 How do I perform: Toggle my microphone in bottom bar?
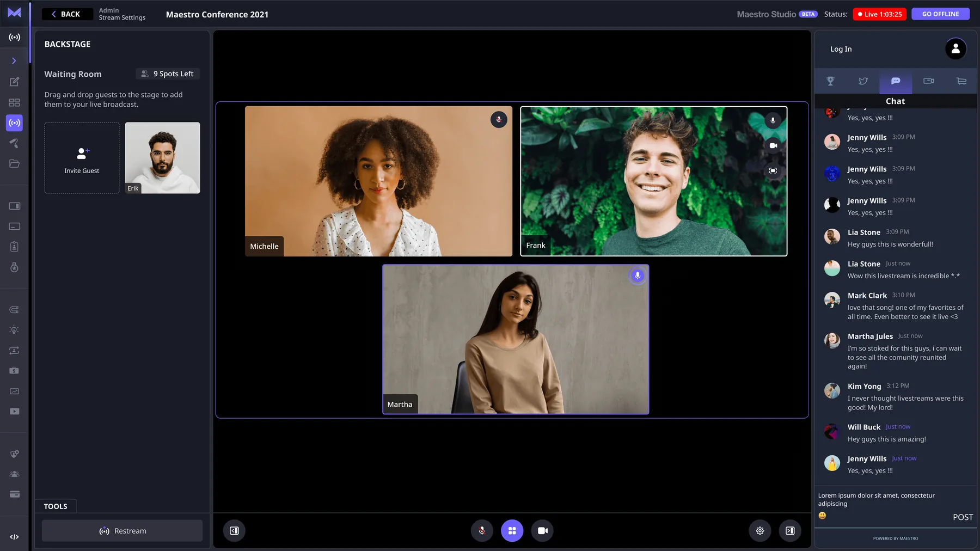point(482,531)
